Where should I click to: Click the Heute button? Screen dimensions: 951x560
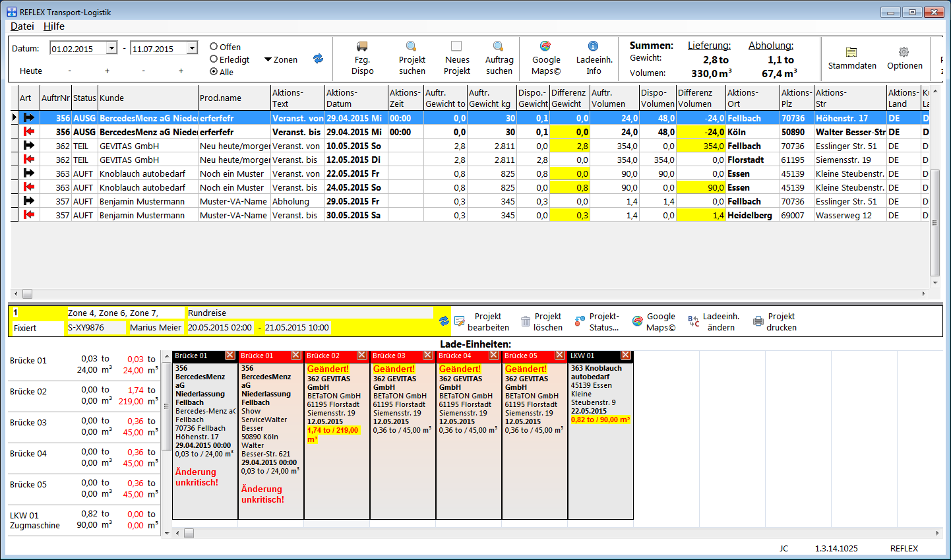pyautogui.click(x=31, y=71)
